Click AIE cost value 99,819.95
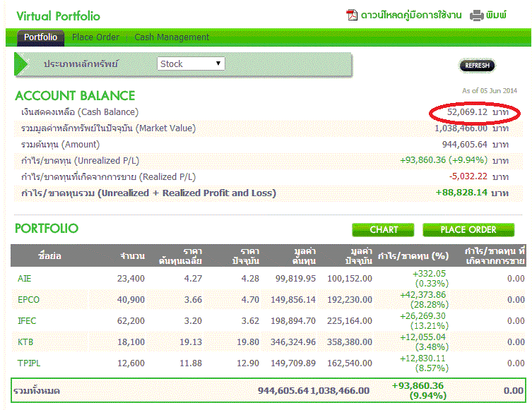Viewport: 532px width, 410px height. click(x=295, y=279)
